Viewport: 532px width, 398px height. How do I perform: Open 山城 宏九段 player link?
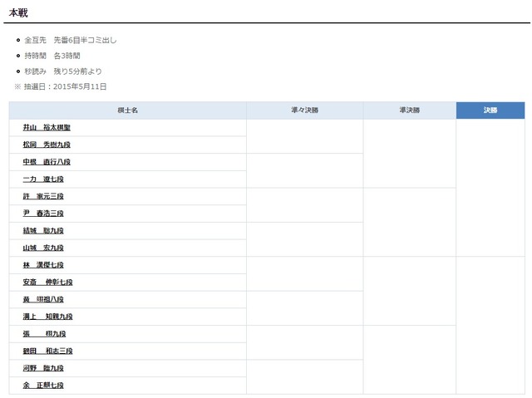point(43,248)
